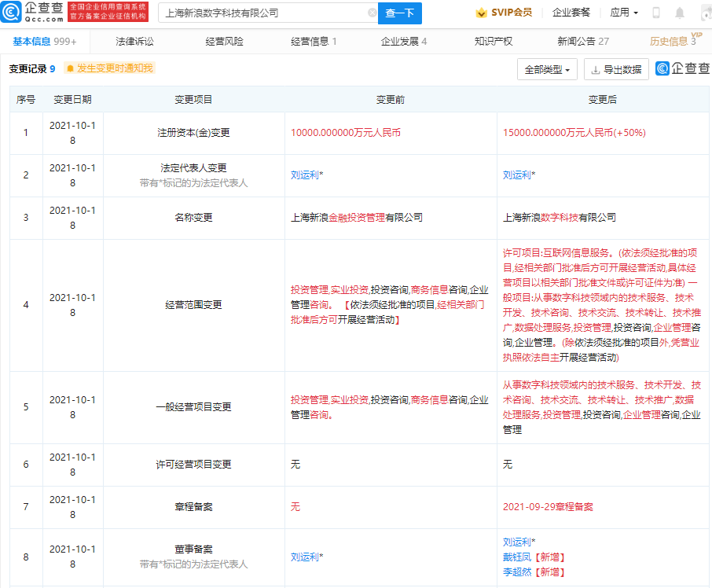Click the SVIP会员 crown icon
The image size is (712, 588).
(481, 13)
